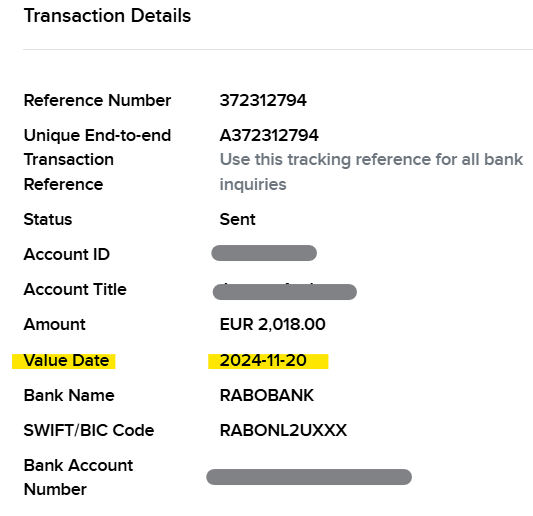
Task: Click the redacted Account Title value
Action: pos(285,292)
